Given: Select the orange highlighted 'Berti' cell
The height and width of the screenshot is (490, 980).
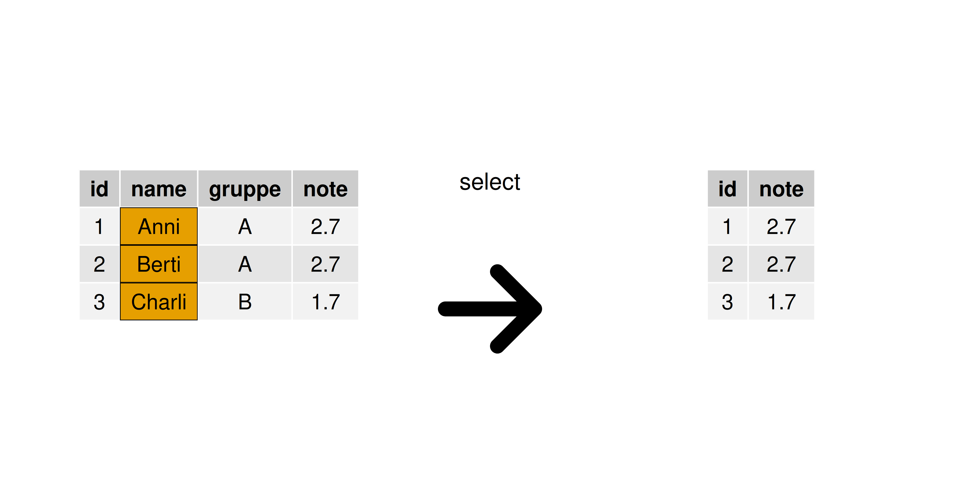Looking at the screenshot, I should [x=159, y=264].
